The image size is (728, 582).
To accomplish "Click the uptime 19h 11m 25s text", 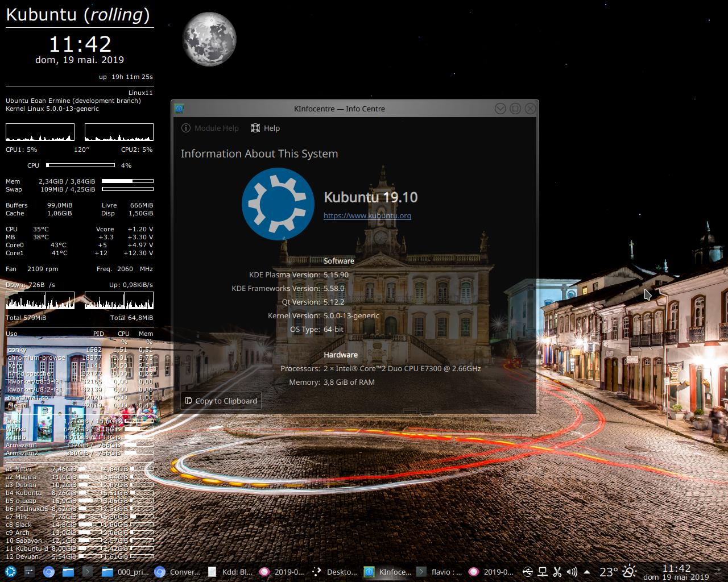I will click(x=126, y=77).
